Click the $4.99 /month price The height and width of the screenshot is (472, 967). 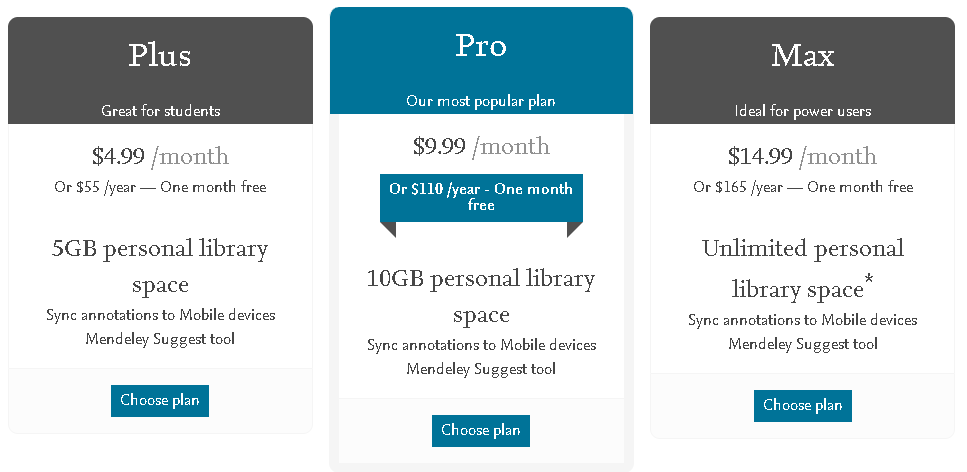coord(160,156)
